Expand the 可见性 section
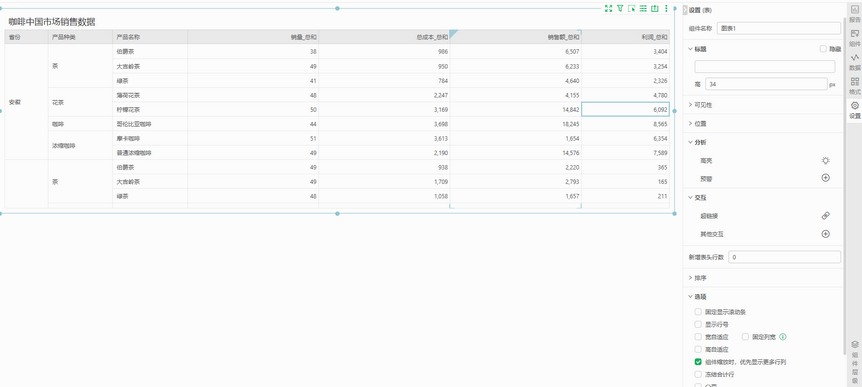This screenshot has width=862, height=387. point(764,104)
